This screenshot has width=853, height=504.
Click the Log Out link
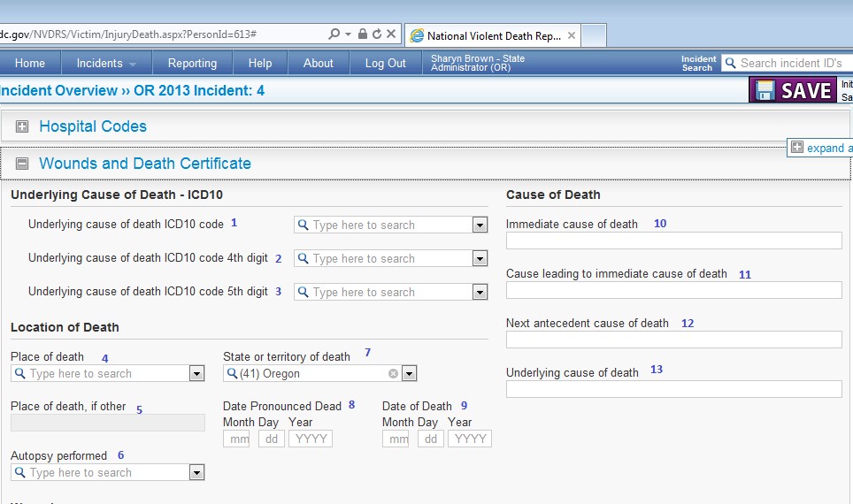[385, 63]
